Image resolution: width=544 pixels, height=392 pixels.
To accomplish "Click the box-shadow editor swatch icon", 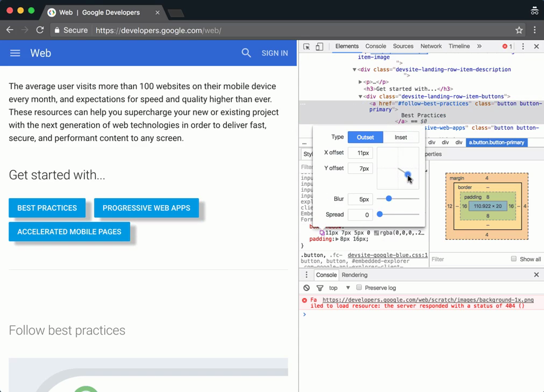I will pyautogui.click(x=322, y=233).
